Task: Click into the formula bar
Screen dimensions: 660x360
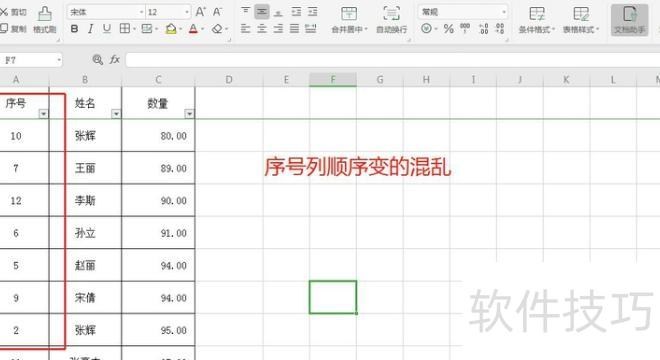Action: click(x=392, y=60)
